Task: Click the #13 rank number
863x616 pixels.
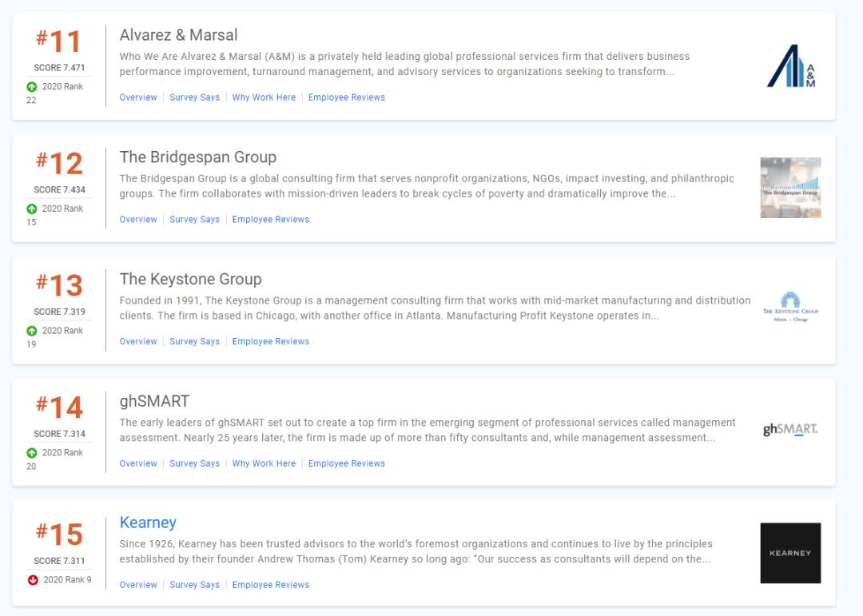Action: pos(59,286)
